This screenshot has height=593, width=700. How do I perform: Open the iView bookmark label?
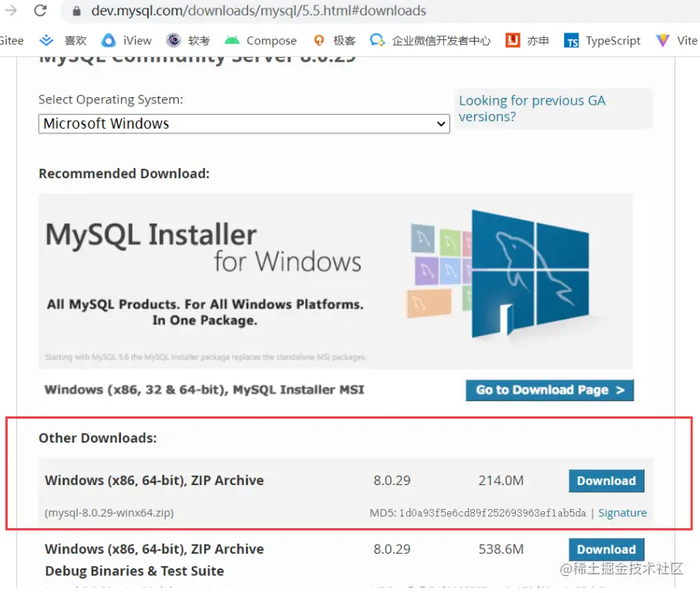point(137,41)
